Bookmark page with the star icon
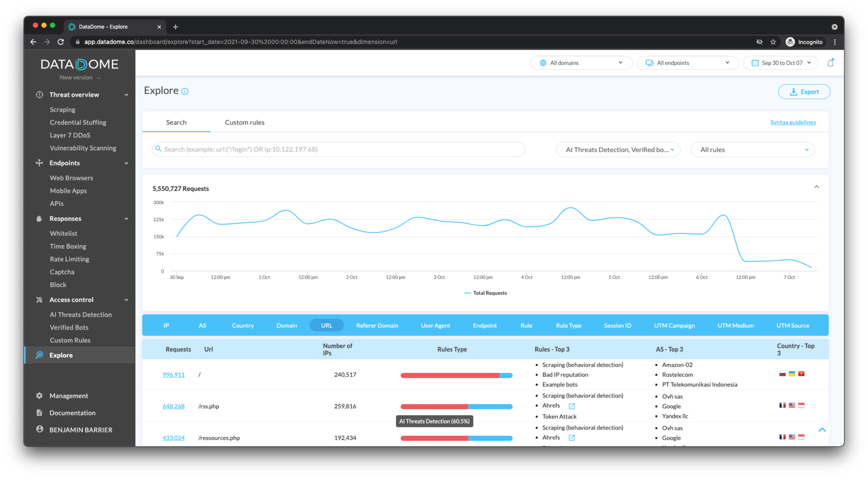 [x=773, y=42]
